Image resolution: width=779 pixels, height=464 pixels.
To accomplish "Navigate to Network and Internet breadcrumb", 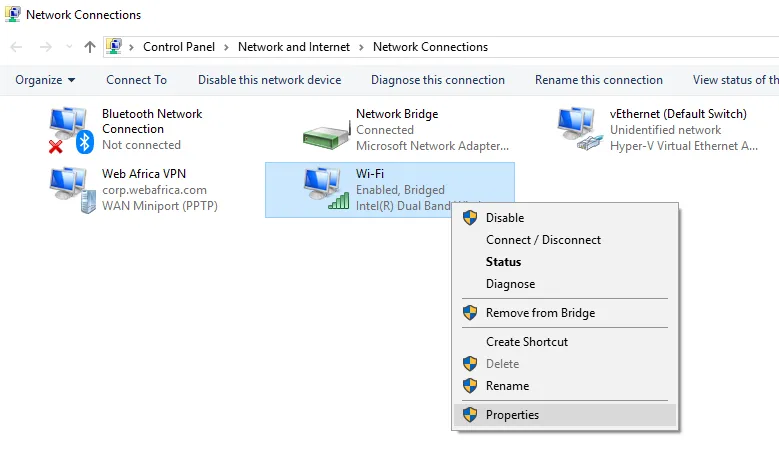I will [294, 47].
